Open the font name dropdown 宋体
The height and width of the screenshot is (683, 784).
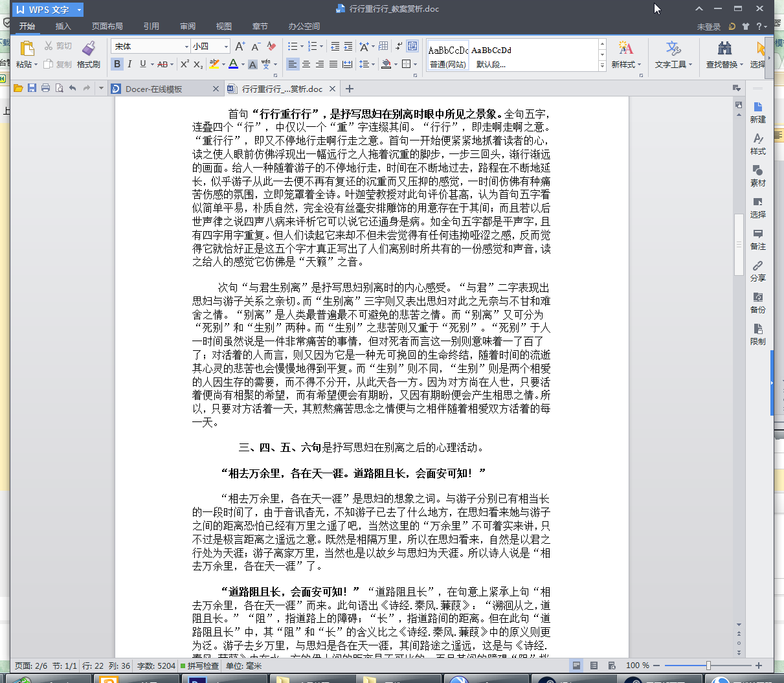(x=186, y=47)
